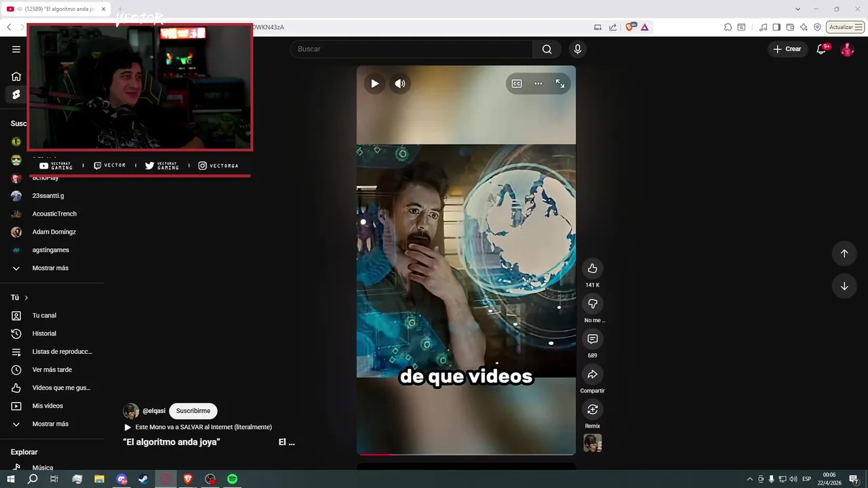This screenshot has height=488, width=868.
Task: Go to next Short with down arrow
Action: pyautogui.click(x=844, y=285)
